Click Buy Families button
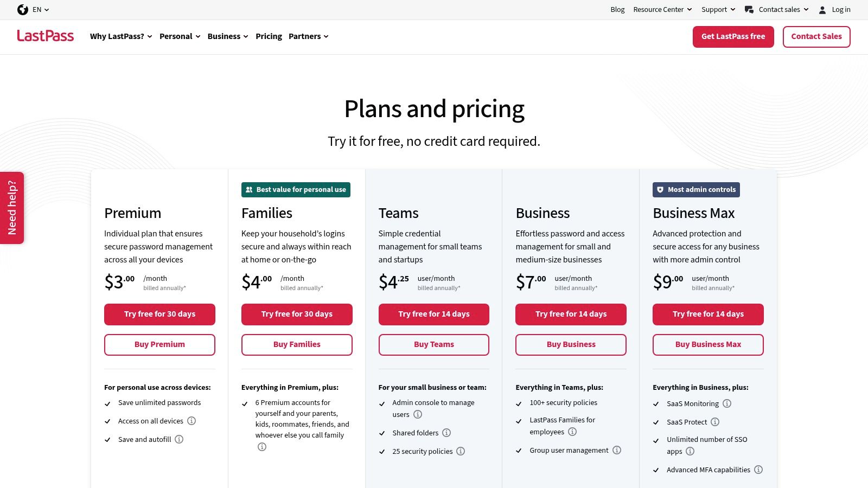Viewport: 868px width, 488px height. [297, 344]
